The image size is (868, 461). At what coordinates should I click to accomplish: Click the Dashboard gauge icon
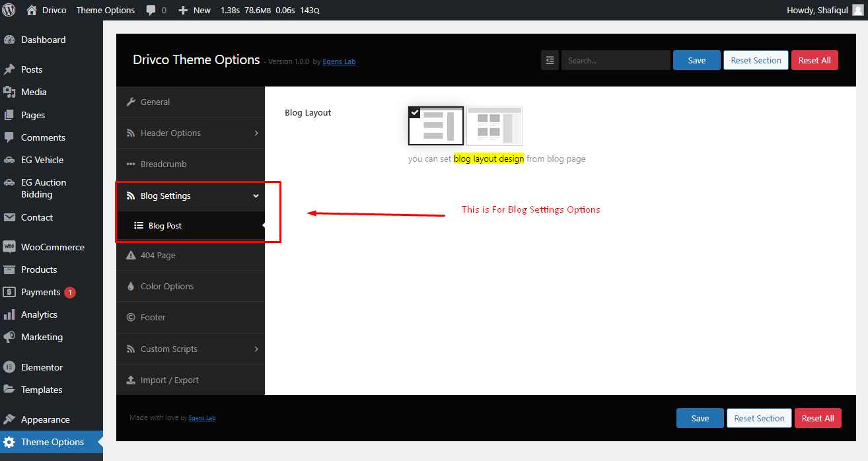tap(9, 40)
